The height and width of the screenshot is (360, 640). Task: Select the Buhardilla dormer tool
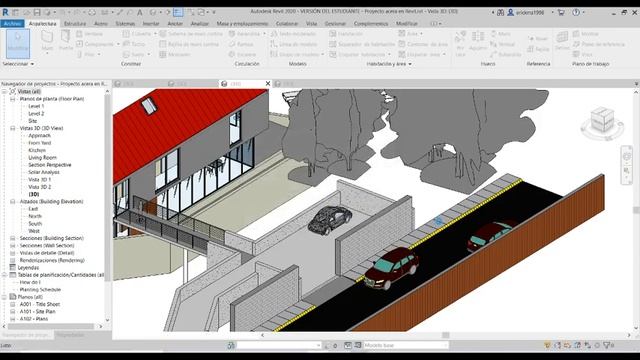505,54
